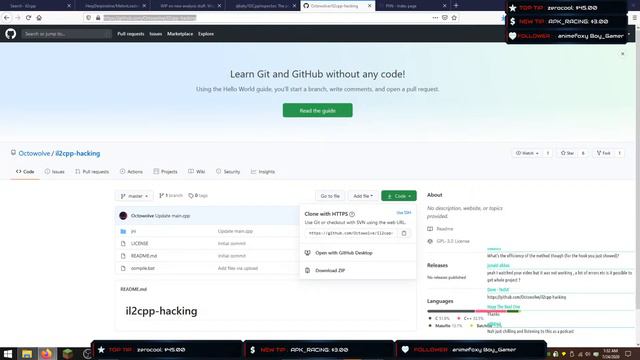Open the Wiki tab

pos(197,172)
